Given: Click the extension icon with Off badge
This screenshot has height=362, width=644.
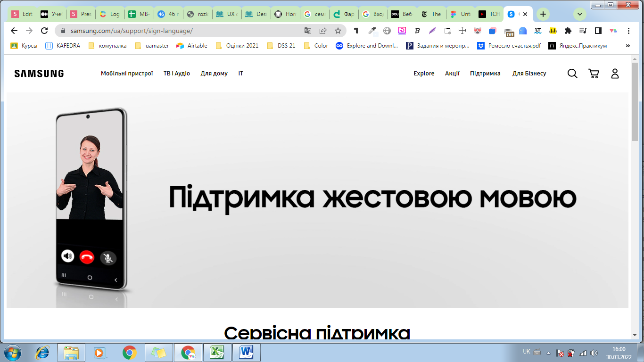Looking at the screenshot, I should [509, 32].
